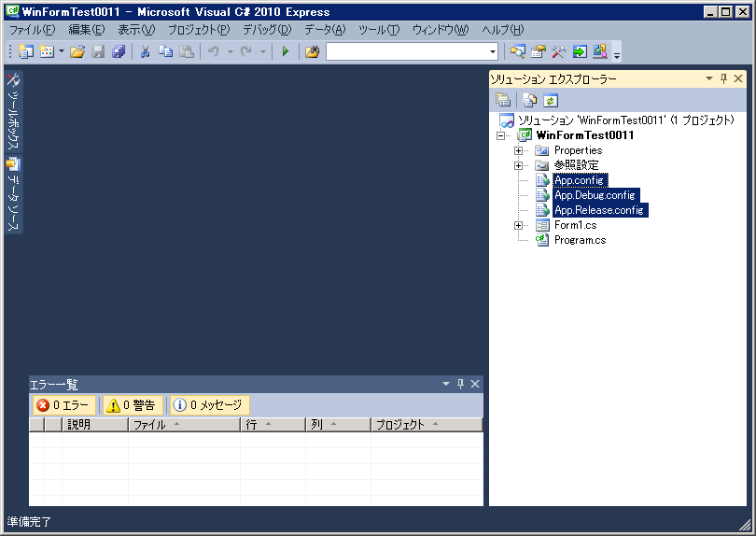This screenshot has height=536, width=756.
Task: Expand the Form1.cs node
Action: (x=518, y=226)
